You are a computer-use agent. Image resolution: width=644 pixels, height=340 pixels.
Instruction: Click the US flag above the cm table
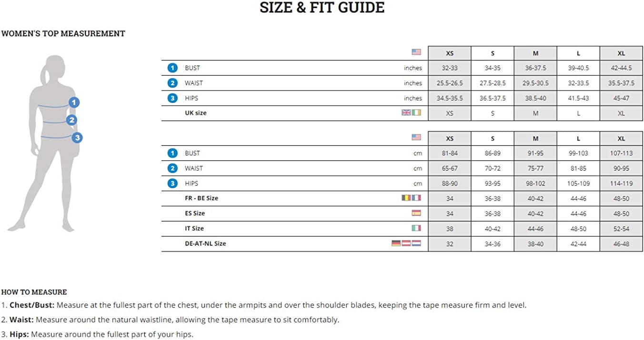pos(416,137)
